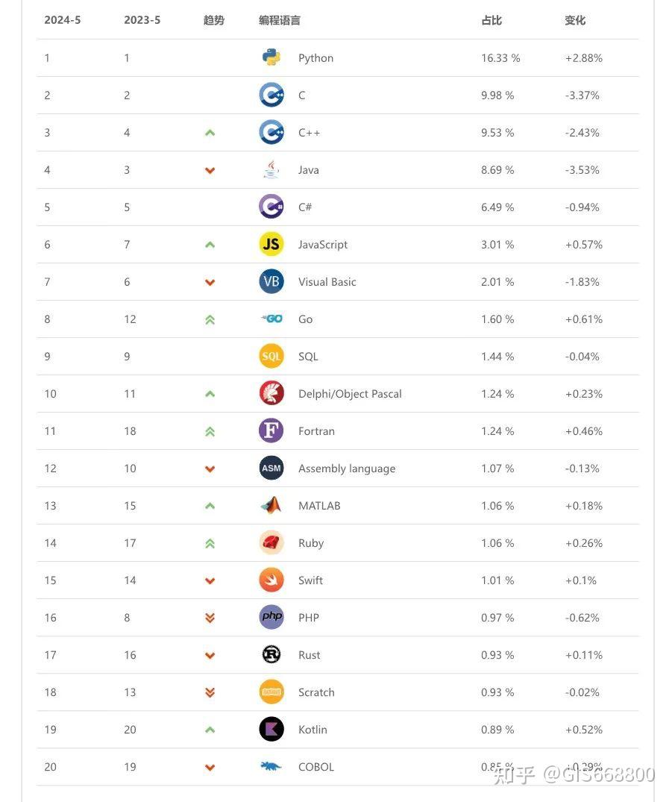Click the orange Swift bird icon
Screen dimensions: 672x802
click(271, 580)
